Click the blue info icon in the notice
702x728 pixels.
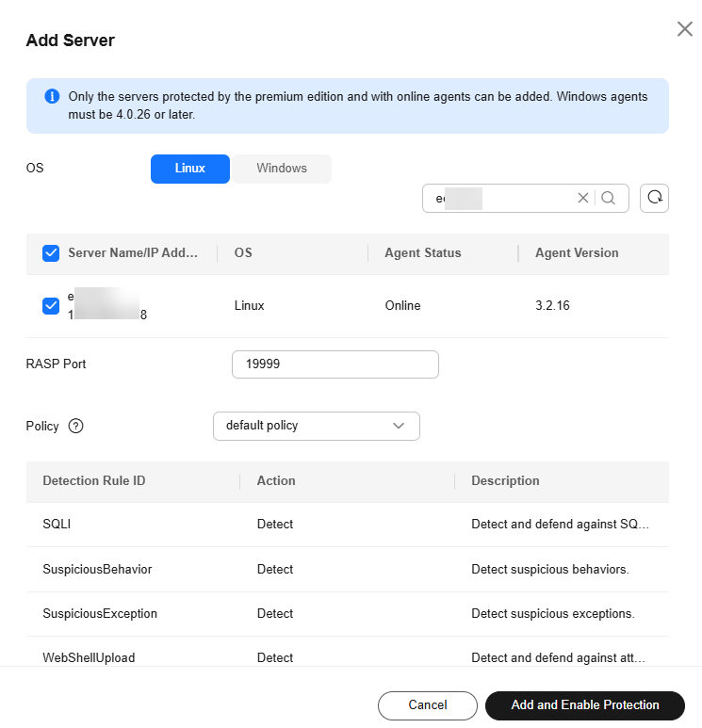point(52,96)
